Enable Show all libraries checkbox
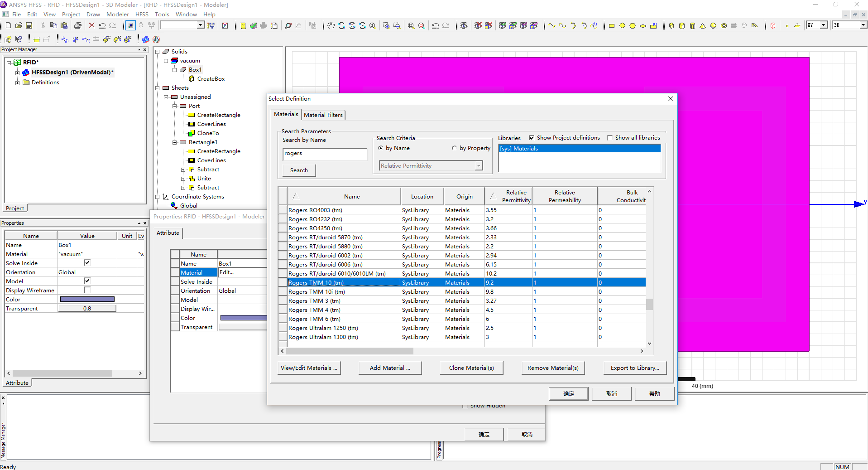Image resolution: width=868 pixels, height=470 pixels. click(610, 138)
